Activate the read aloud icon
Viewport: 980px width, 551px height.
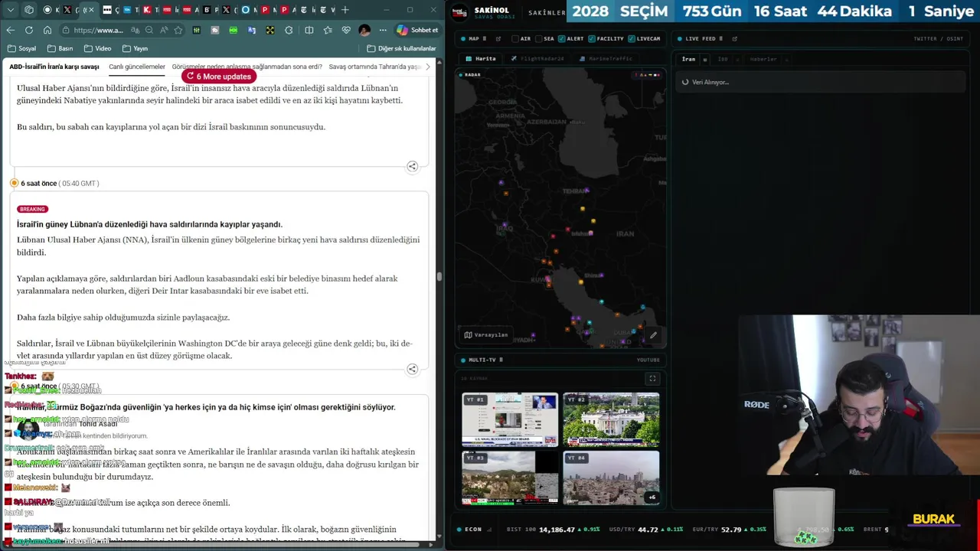[164, 30]
